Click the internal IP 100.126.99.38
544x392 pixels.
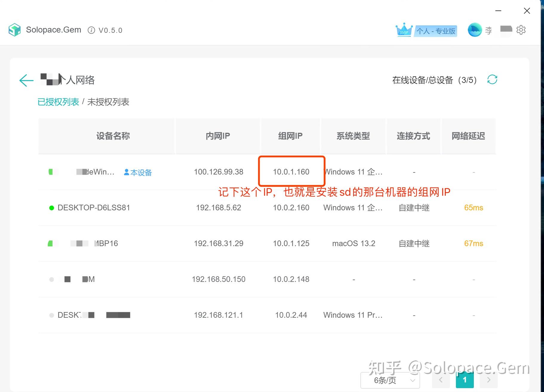219,172
